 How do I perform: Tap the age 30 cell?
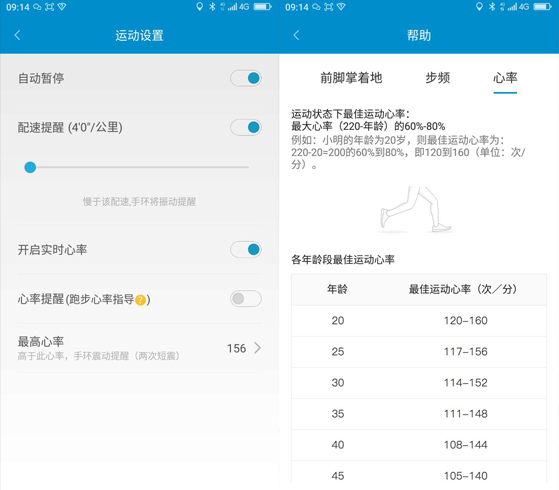coord(338,383)
